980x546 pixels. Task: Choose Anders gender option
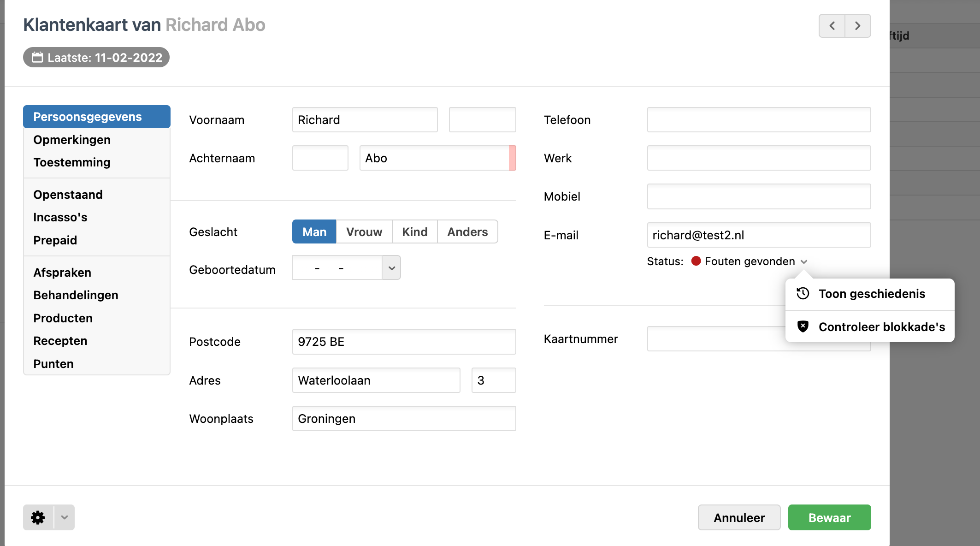tap(467, 232)
